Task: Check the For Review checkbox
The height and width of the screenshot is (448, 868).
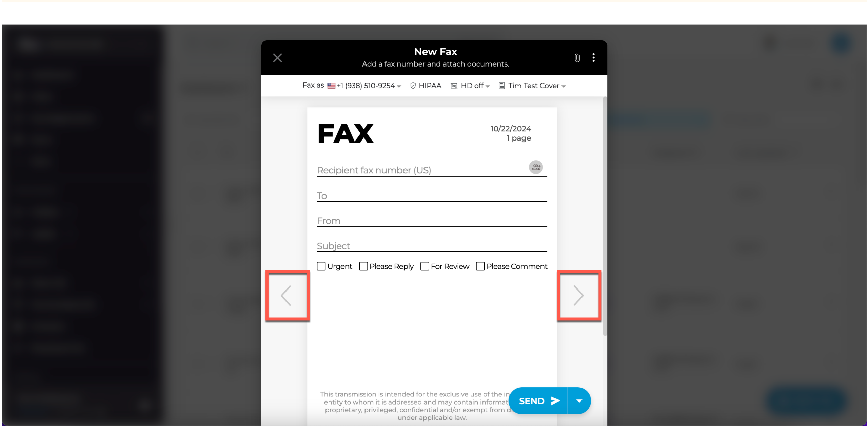Action: (425, 266)
